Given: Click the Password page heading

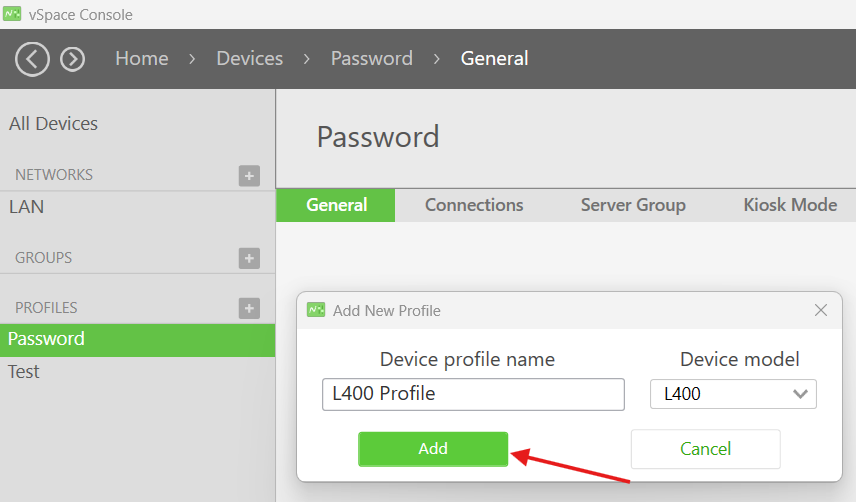Looking at the screenshot, I should (x=378, y=137).
